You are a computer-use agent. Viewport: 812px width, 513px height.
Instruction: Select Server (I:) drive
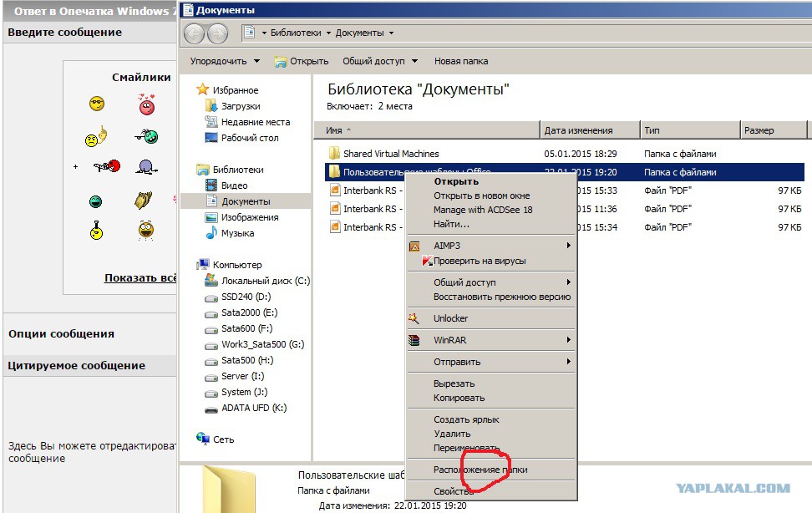click(x=242, y=376)
